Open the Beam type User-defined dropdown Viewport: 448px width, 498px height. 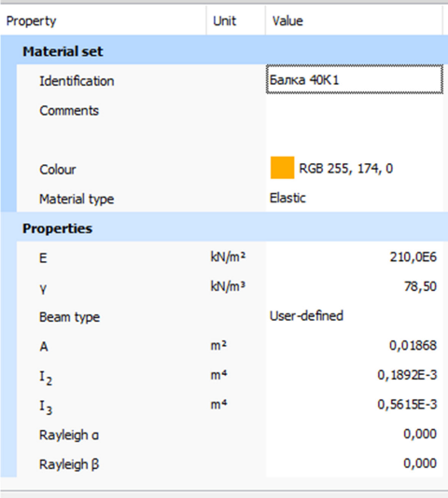tap(355, 316)
